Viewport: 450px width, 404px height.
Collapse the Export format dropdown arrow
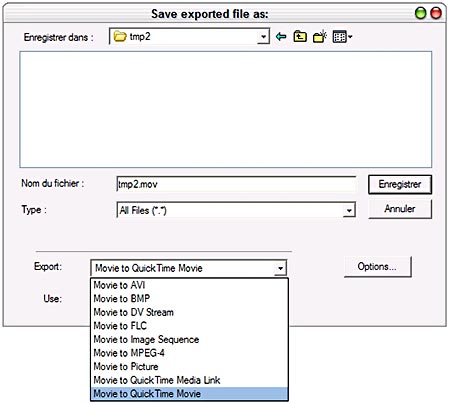tap(280, 268)
